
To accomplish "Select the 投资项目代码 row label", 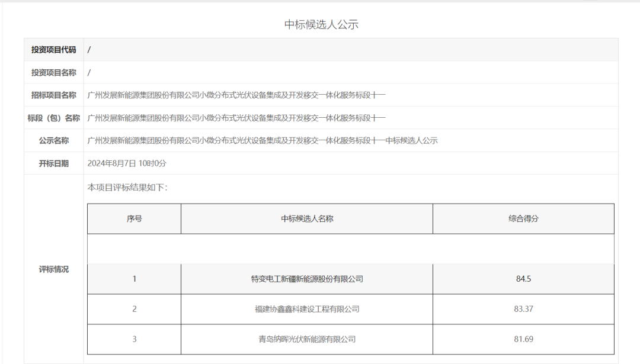I will tap(53, 50).
